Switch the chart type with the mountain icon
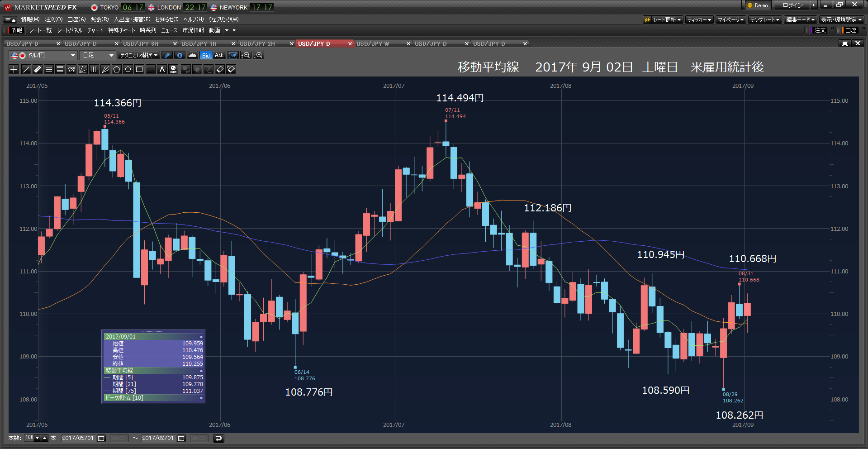The width and height of the screenshot is (868, 449). [192, 55]
